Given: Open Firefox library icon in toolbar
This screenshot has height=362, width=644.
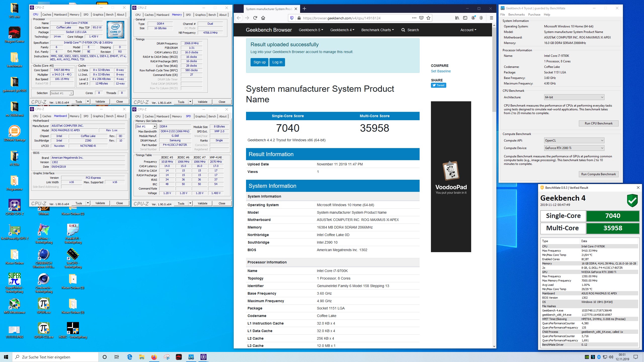Looking at the screenshot, I should [x=457, y=18].
